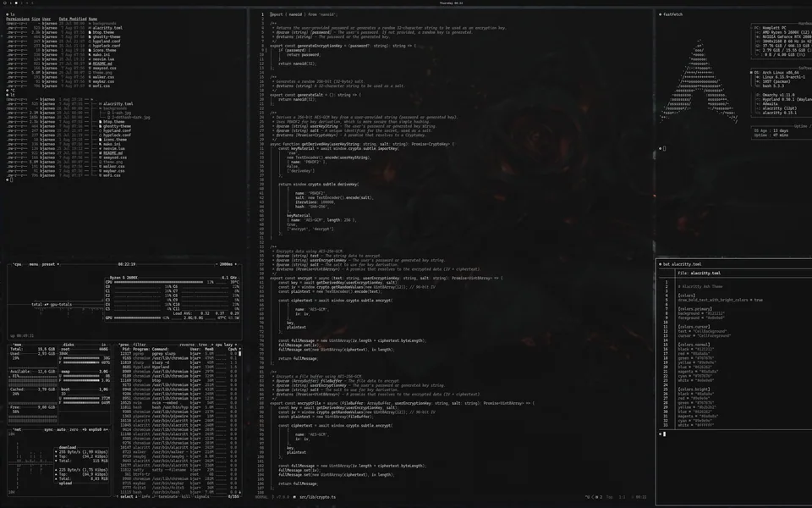This screenshot has width=812, height=508.
Task: Switch network interface enp6s0 in btop
Action: [x=96, y=430]
